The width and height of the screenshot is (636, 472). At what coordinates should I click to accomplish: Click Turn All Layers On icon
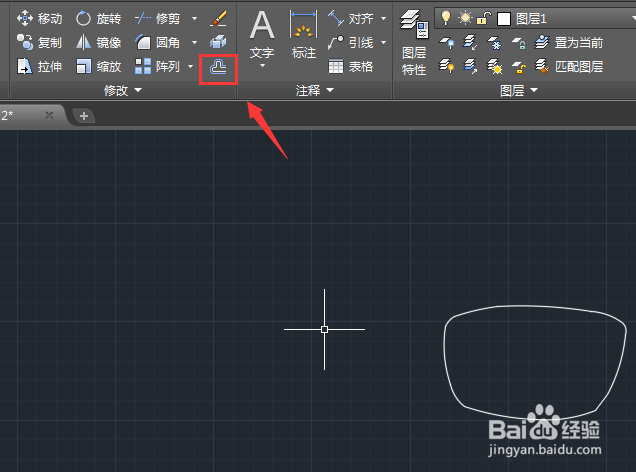click(x=447, y=66)
